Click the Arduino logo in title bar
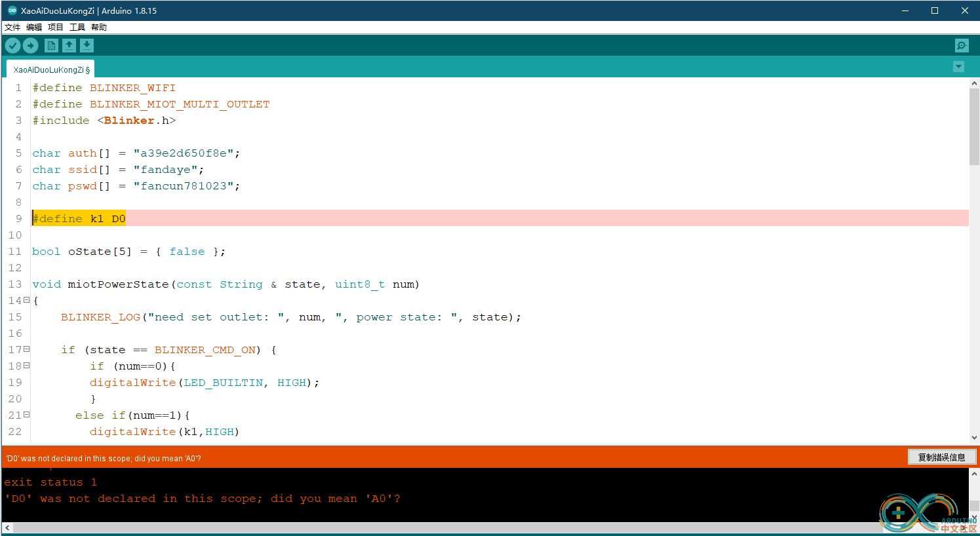 tap(12, 10)
